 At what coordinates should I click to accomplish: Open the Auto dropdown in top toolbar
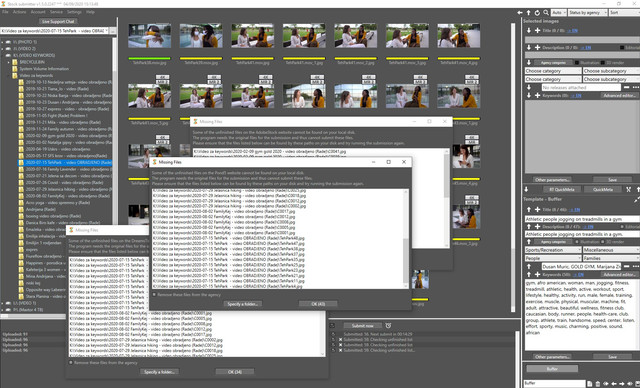pyautogui.click(x=558, y=13)
